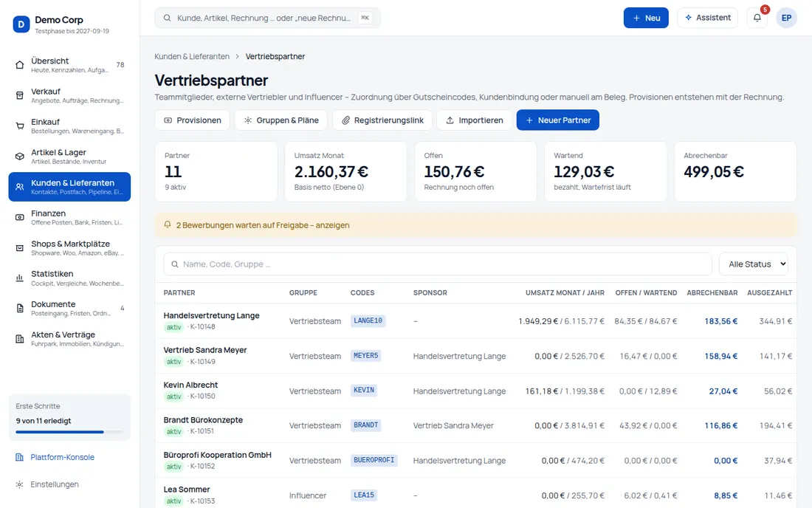Focus the global search field

[267, 18]
